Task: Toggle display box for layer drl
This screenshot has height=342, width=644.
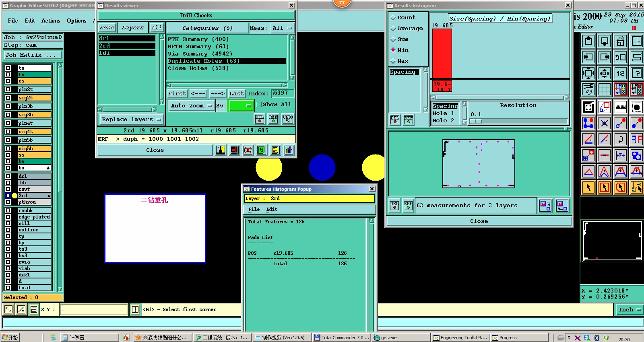Action: pyautogui.click(x=8, y=176)
